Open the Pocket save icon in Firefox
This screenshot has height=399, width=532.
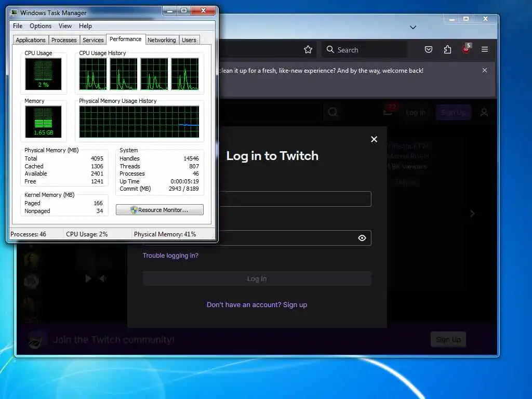pyautogui.click(x=429, y=49)
